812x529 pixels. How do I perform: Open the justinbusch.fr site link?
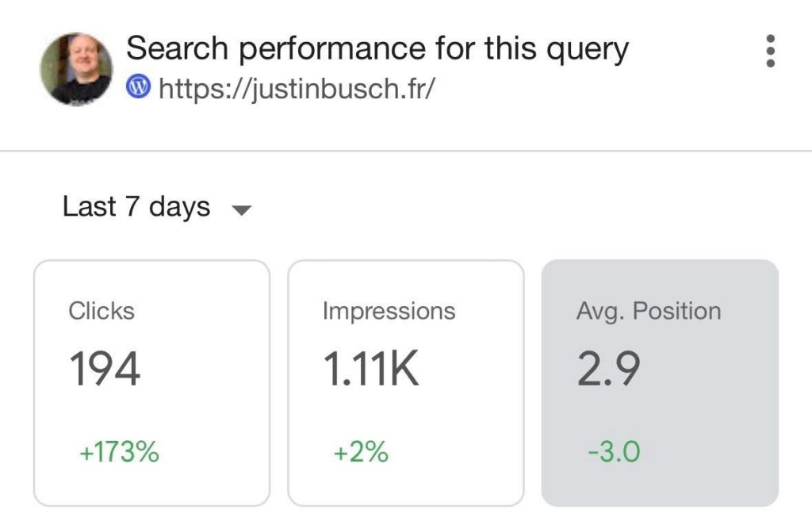click(297, 87)
